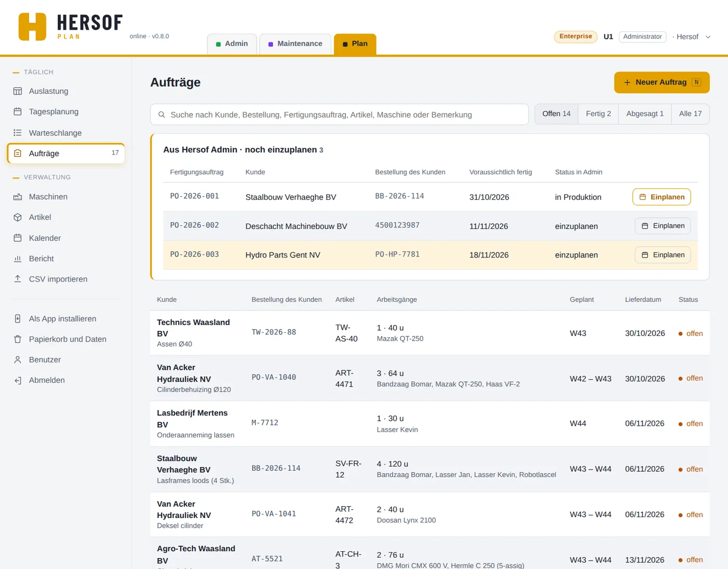Click the Enterprise badge
This screenshot has height=569, width=728.
tap(576, 36)
